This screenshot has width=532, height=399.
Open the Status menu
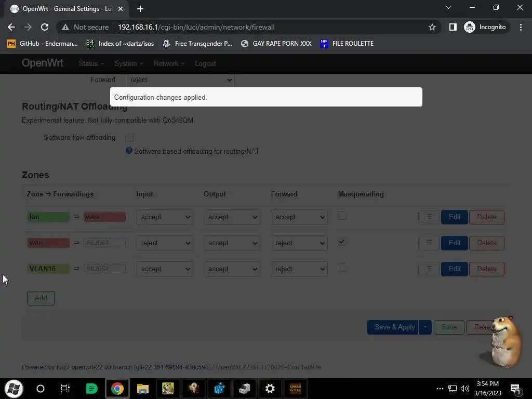click(x=91, y=63)
